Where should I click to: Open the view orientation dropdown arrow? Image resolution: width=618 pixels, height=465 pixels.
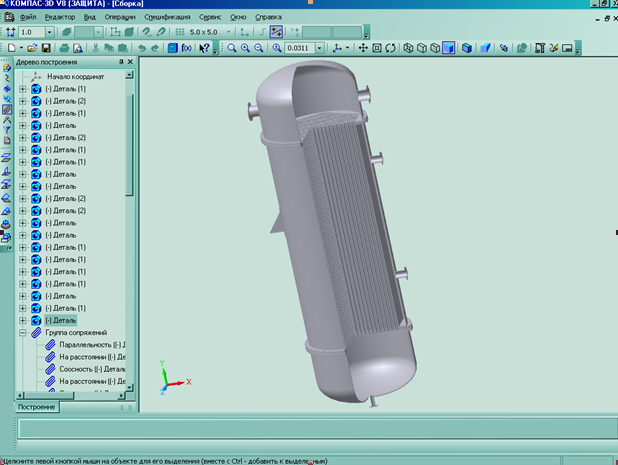coord(347,48)
